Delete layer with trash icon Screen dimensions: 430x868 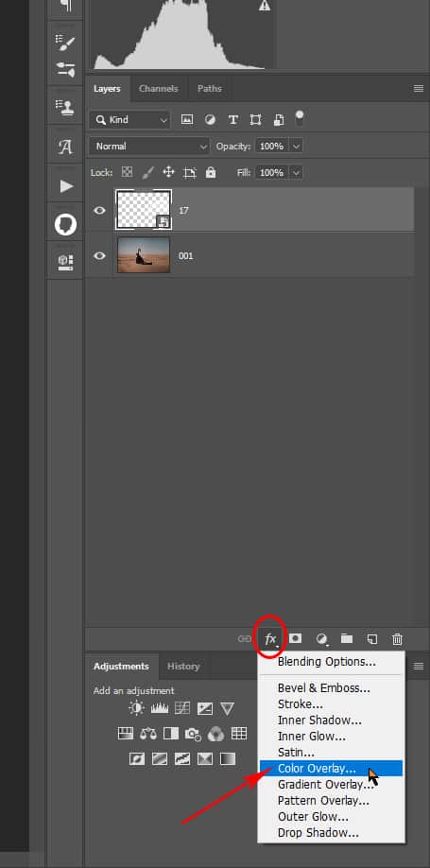[397, 639]
